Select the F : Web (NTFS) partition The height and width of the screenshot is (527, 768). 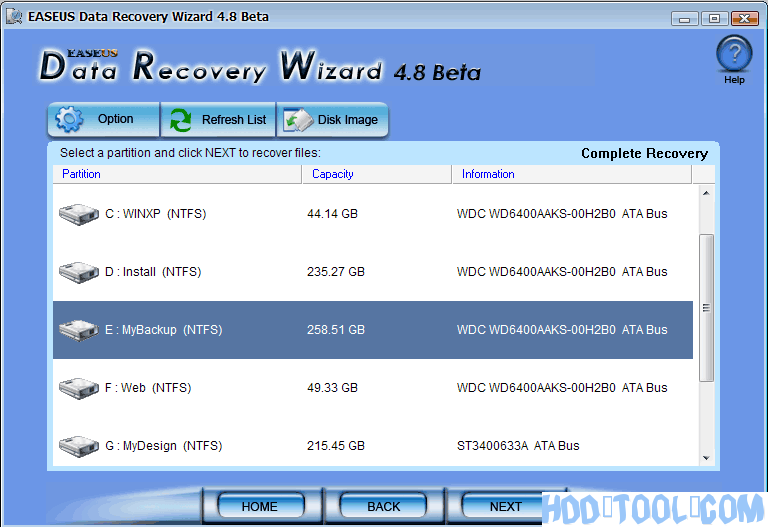(148, 388)
